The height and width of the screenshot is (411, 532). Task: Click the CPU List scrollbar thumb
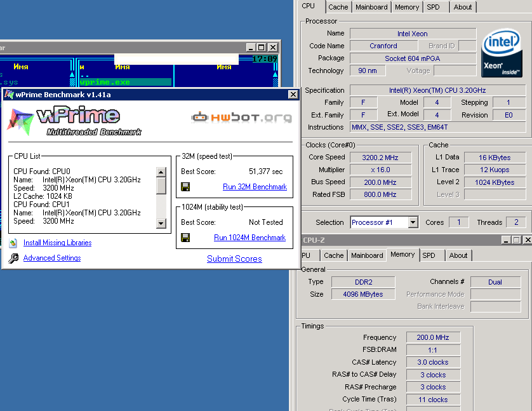pos(161,185)
